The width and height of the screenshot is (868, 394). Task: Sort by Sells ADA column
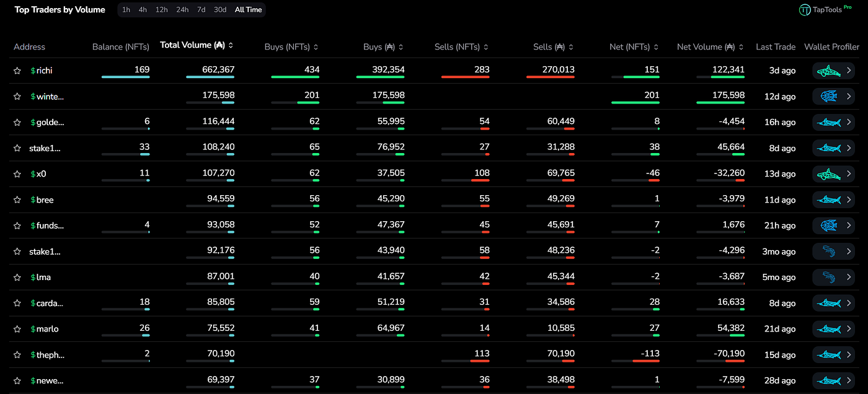coord(554,46)
